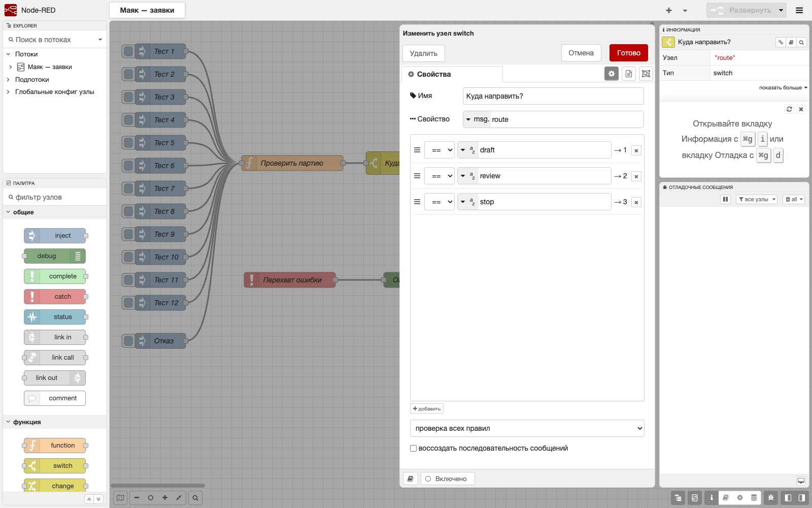Click 'Удалить' button
The height and width of the screenshot is (508, 812).
tap(424, 53)
